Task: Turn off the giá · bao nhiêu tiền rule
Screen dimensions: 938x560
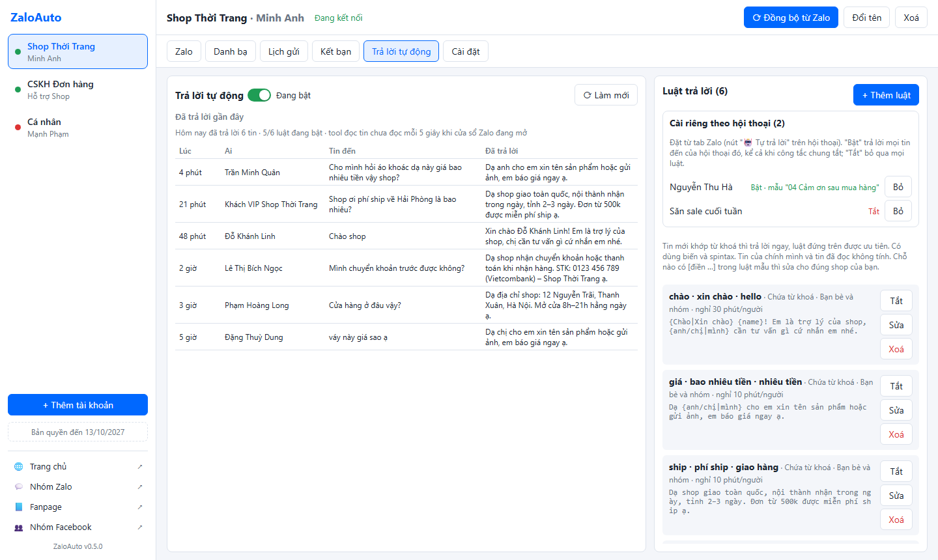Action: [x=896, y=386]
